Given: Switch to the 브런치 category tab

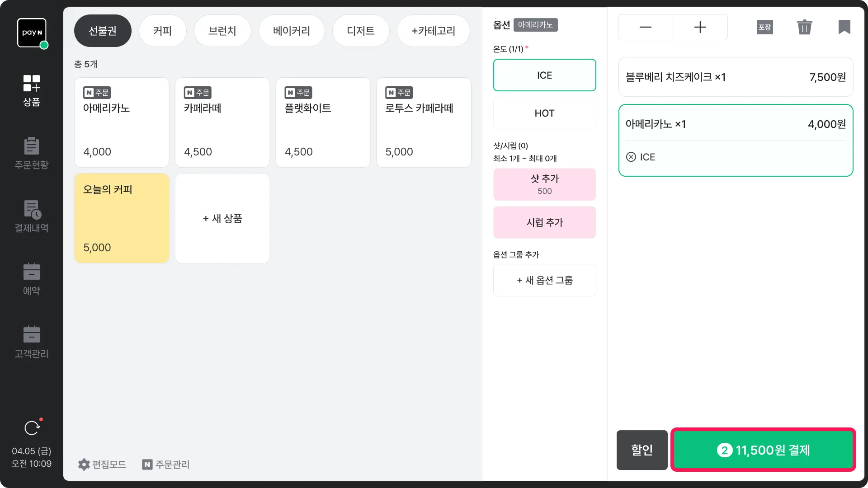Looking at the screenshot, I should point(222,31).
